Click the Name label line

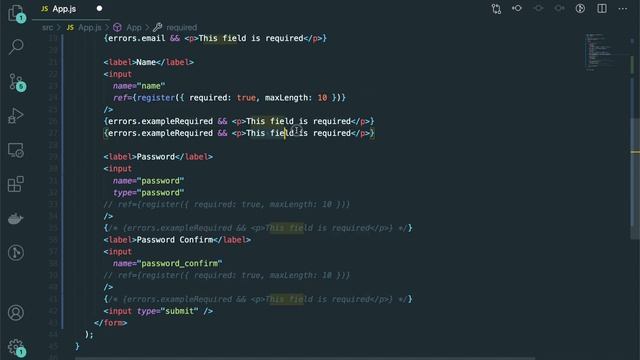pyautogui.click(x=149, y=62)
